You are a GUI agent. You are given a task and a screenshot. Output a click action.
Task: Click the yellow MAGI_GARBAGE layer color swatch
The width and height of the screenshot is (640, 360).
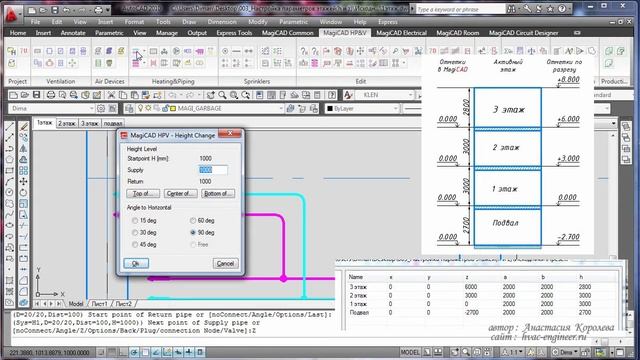coord(173,109)
